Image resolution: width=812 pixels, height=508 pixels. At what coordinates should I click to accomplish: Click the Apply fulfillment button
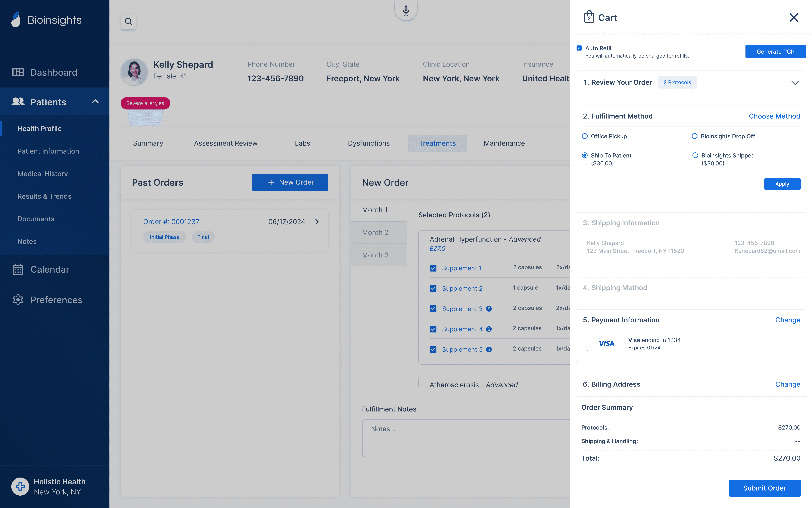point(782,184)
